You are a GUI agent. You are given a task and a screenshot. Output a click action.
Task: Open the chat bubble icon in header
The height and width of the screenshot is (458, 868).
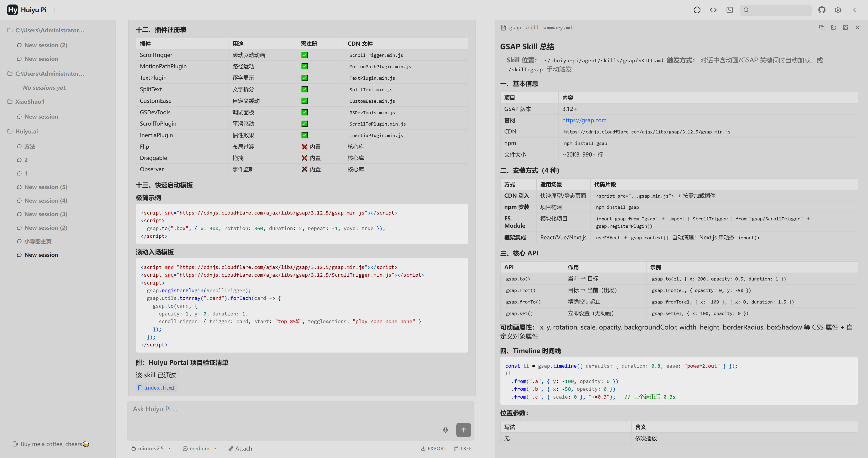[697, 10]
